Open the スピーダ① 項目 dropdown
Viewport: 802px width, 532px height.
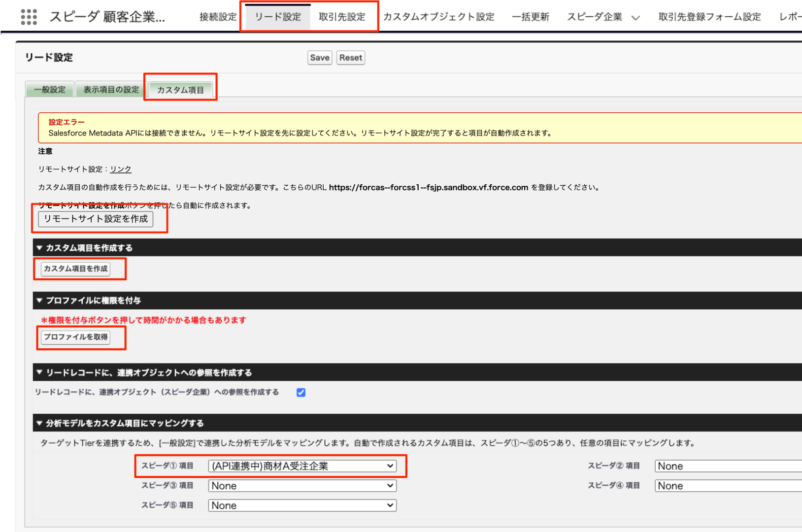(x=302, y=466)
